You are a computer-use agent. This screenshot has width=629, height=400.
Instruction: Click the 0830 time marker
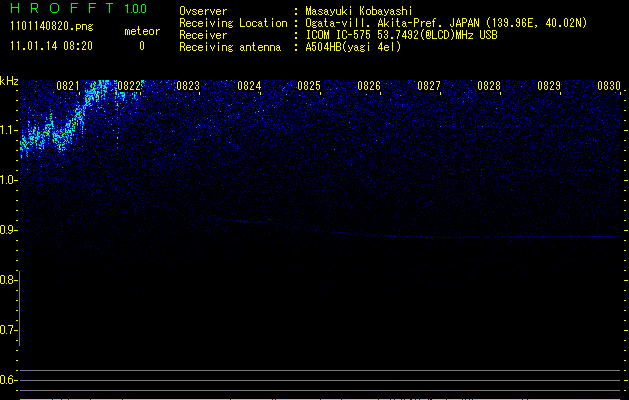pyautogui.click(x=609, y=86)
